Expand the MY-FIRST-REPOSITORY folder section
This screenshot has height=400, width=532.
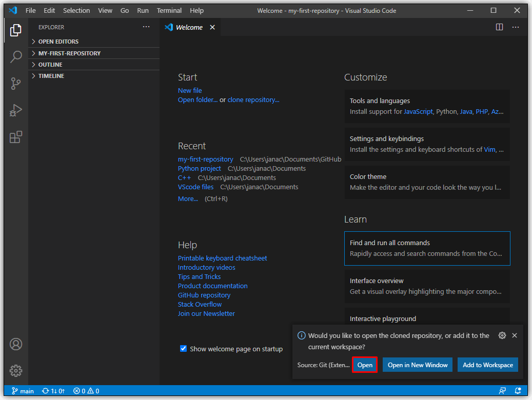[94, 53]
